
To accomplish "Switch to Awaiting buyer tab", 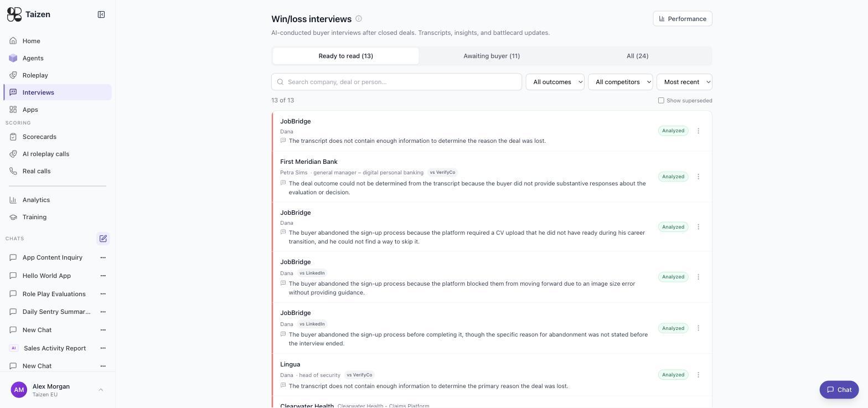I will click(x=492, y=56).
